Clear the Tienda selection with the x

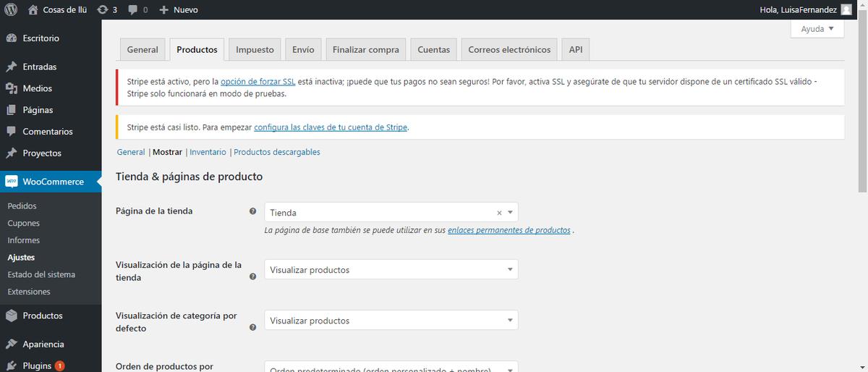pos(499,213)
